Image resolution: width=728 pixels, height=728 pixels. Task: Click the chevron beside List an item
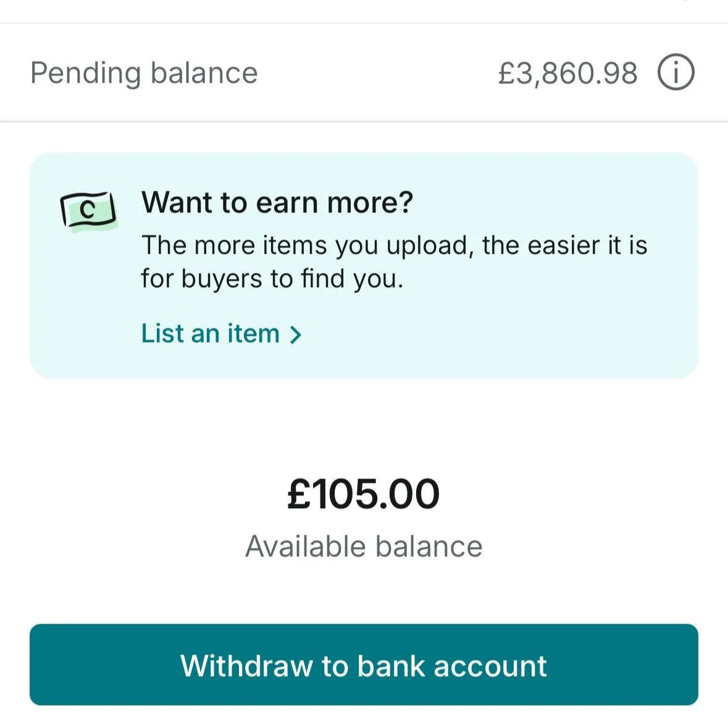click(296, 335)
